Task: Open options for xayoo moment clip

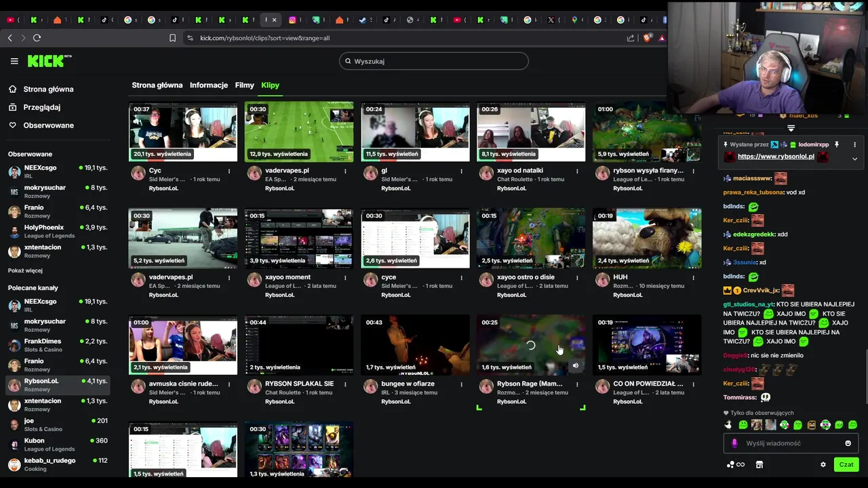Action: coord(345,277)
